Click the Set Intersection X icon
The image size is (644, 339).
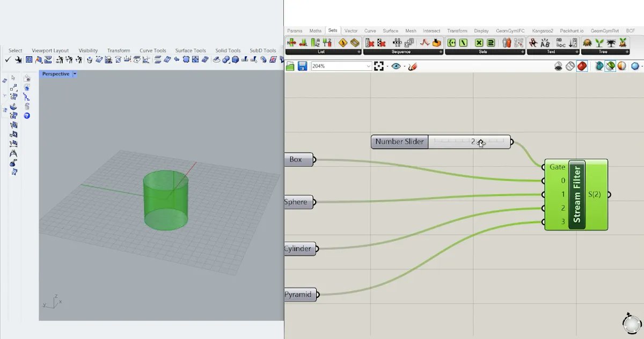(479, 42)
